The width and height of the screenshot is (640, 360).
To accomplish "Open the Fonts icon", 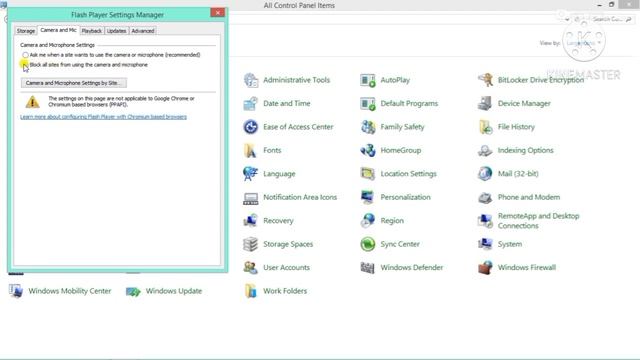I will 251,151.
